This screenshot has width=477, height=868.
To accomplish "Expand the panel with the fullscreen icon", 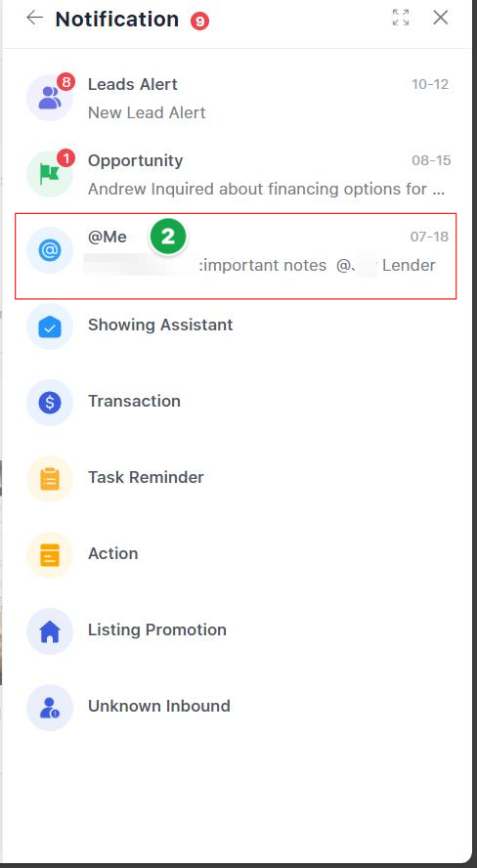I will (400, 18).
